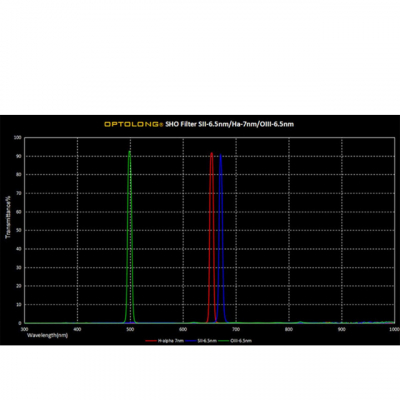This screenshot has height=400, width=400.
Task: Click the y-axis tick label '50'
Action: (19, 230)
